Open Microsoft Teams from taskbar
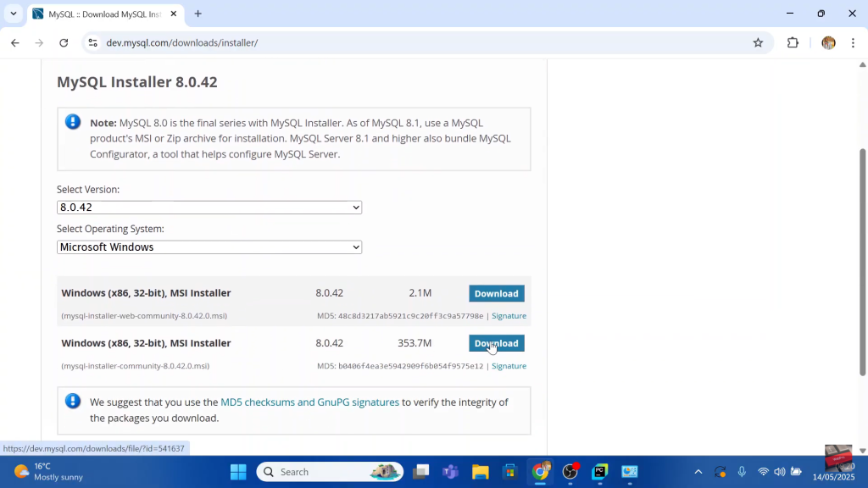 click(x=450, y=472)
